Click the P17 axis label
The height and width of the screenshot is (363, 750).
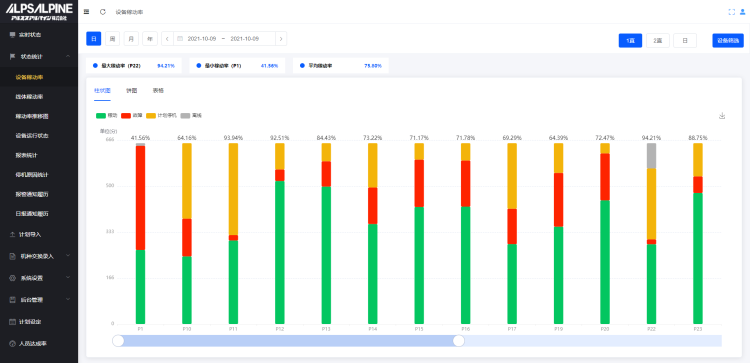point(512,330)
